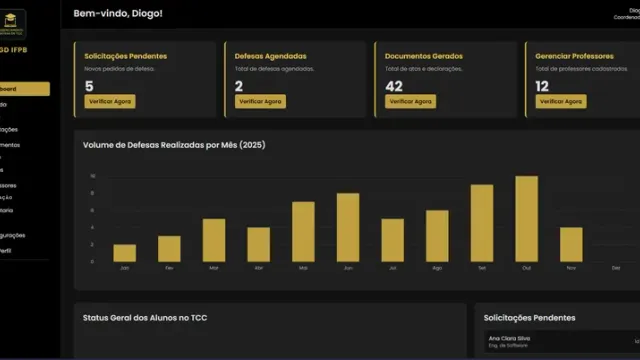The height and width of the screenshot is (360, 640).
Task: Click 'Total de professores cadastrados' subtitle
Action: 582,69
